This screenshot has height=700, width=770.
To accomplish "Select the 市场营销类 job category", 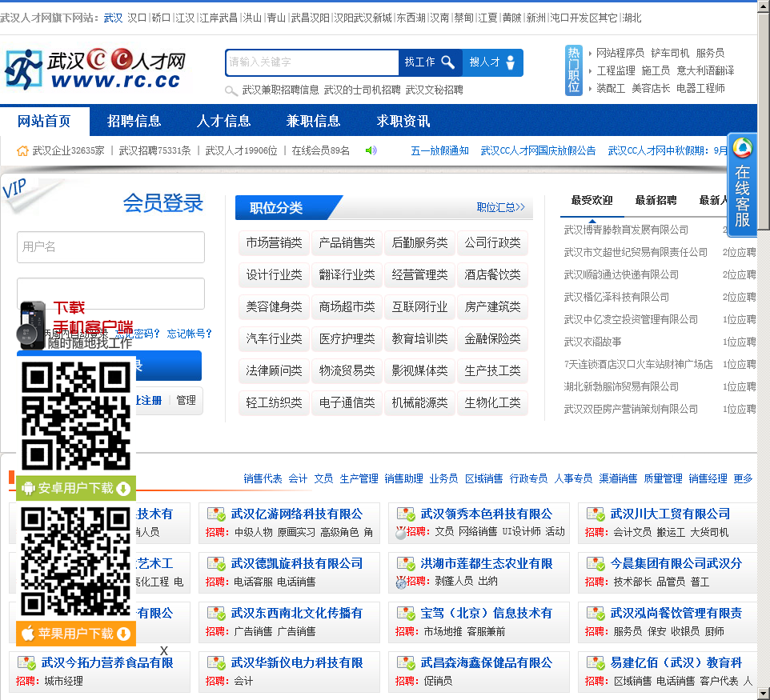I will point(274,242).
